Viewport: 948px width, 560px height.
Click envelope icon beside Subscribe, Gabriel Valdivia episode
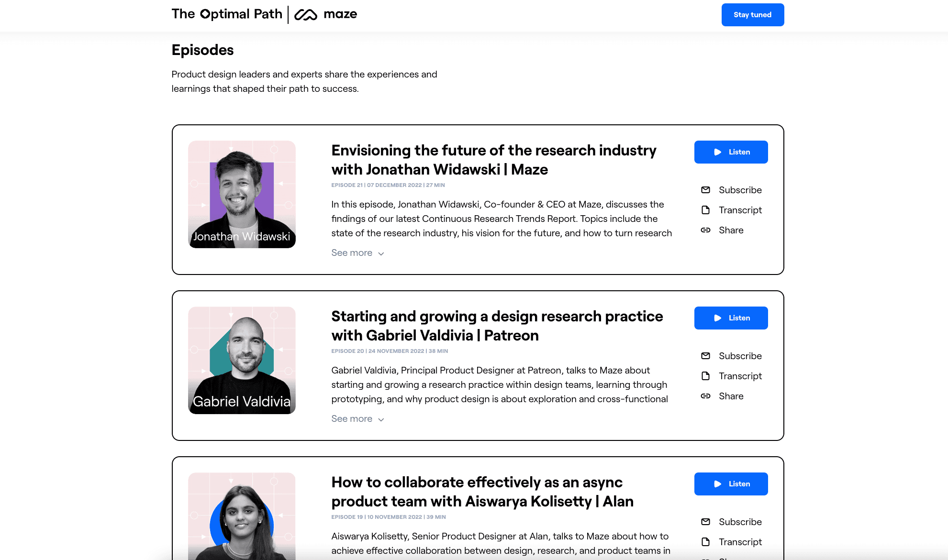coord(705,356)
